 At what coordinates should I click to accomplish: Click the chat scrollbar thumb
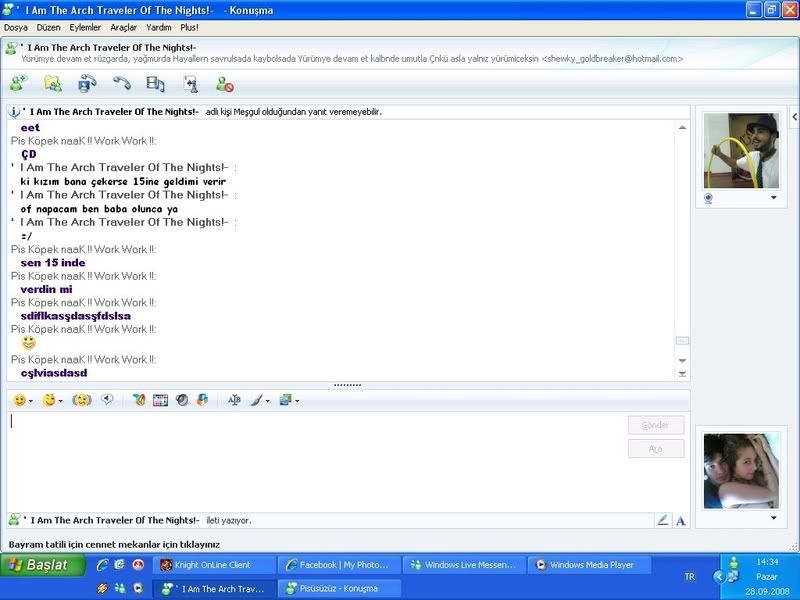pyautogui.click(x=682, y=340)
